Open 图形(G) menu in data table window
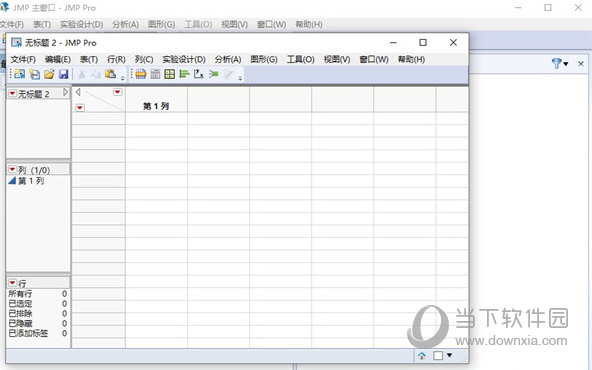Viewport: 592px width, 370px height. point(264,59)
